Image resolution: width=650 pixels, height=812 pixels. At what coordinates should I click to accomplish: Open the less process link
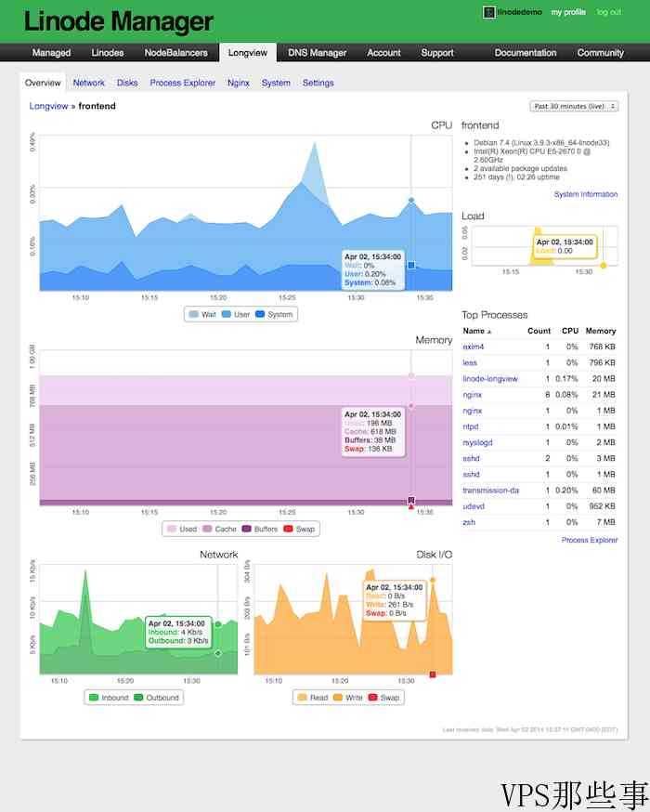(469, 363)
